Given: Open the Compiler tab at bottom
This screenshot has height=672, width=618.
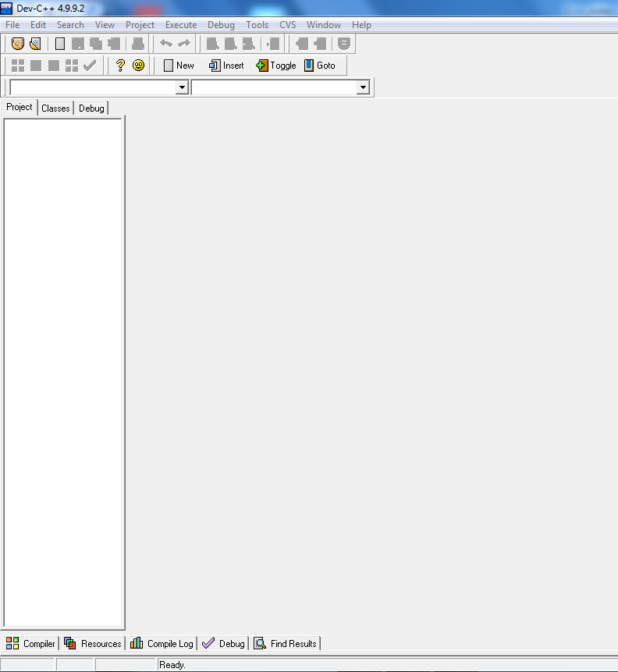Looking at the screenshot, I should pyautogui.click(x=30, y=643).
